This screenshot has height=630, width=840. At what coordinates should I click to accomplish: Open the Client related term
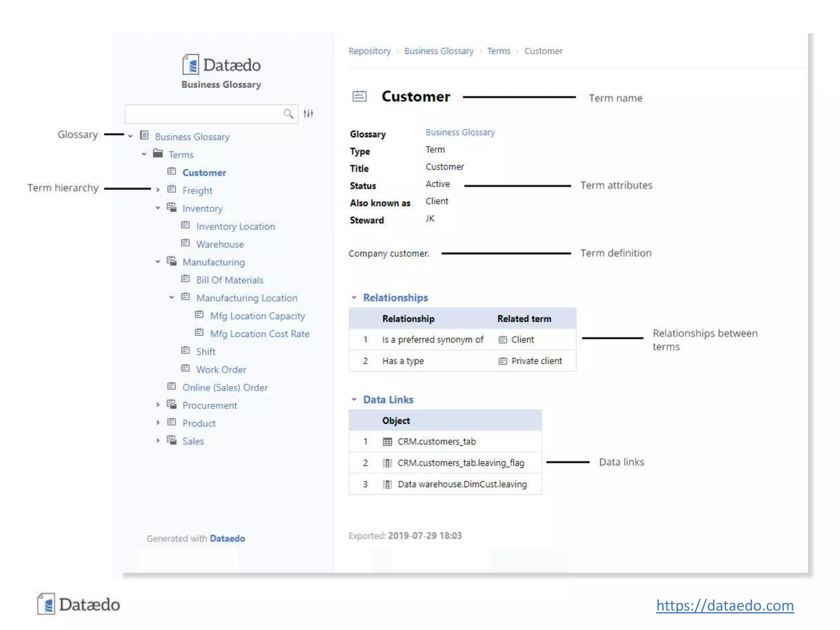pos(523,340)
